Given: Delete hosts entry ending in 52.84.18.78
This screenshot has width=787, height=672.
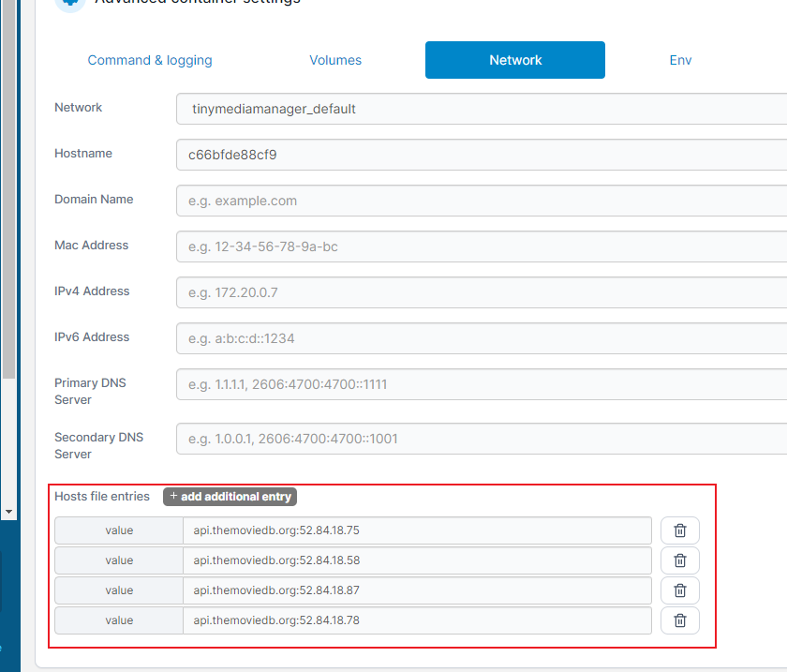Looking at the screenshot, I should pyautogui.click(x=679, y=620).
